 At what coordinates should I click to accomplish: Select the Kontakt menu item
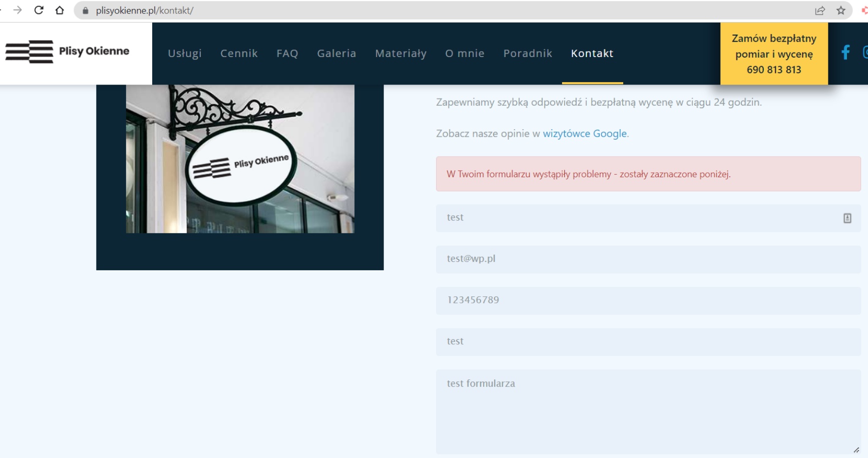coord(592,53)
